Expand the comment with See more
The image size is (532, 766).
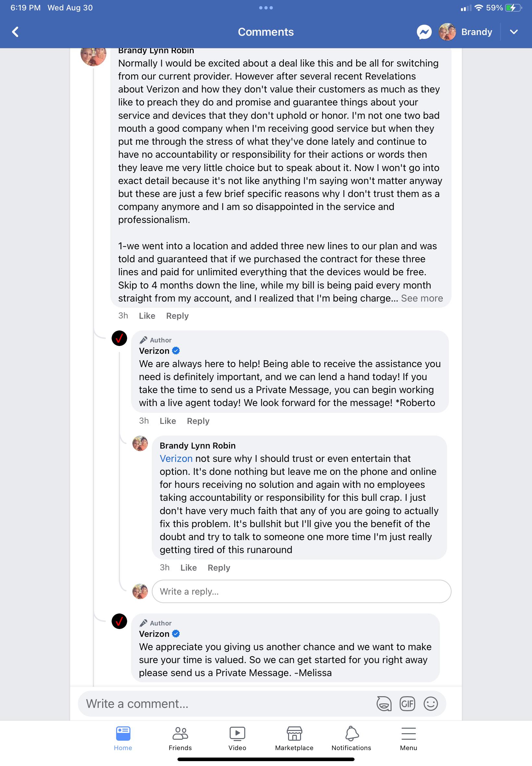click(x=422, y=298)
